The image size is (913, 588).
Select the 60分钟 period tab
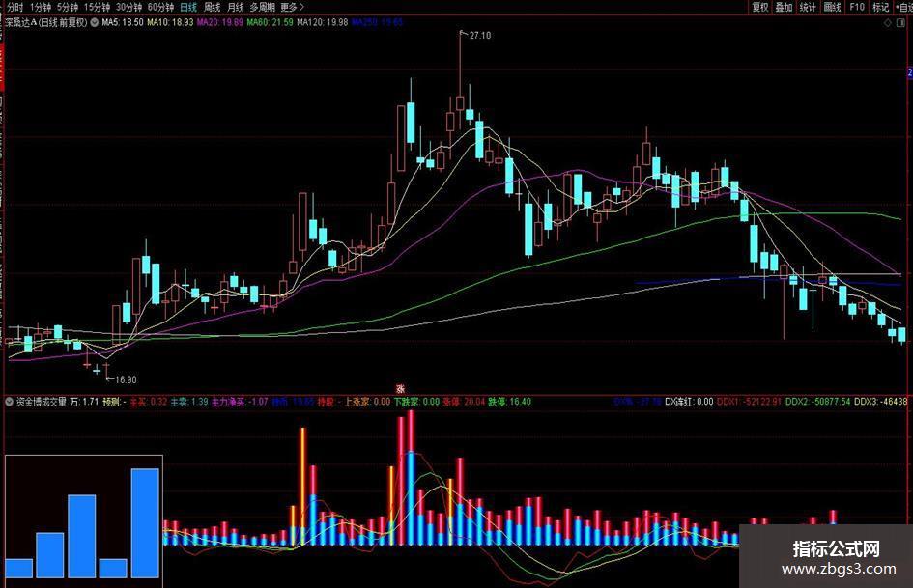pyautogui.click(x=160, y=7)
